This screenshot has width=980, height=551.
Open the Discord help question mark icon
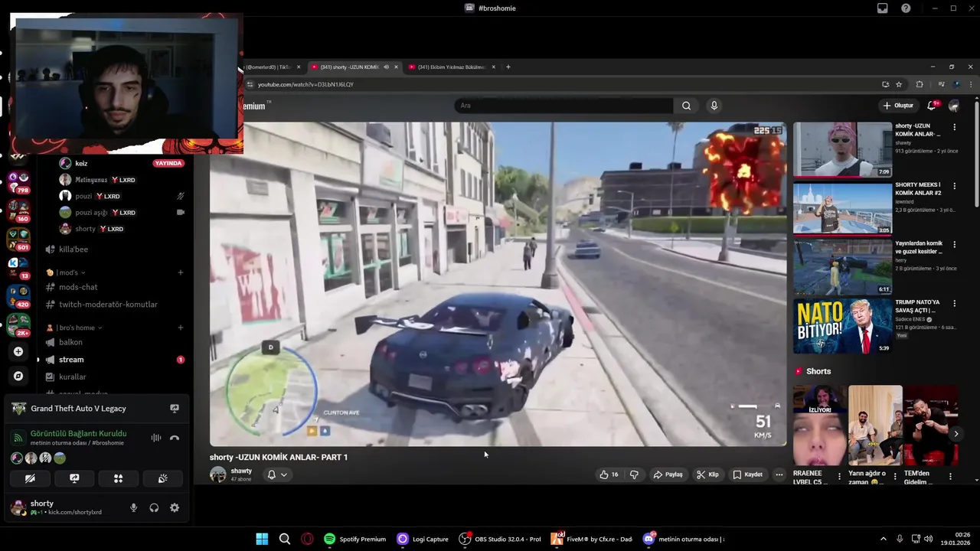click(x=906, y=8)
